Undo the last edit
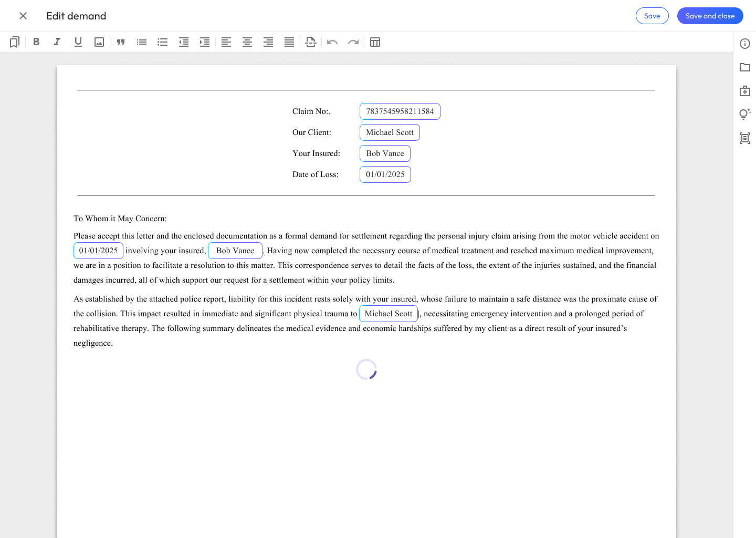This screenshot has height=538, width=756. [332, 42]
